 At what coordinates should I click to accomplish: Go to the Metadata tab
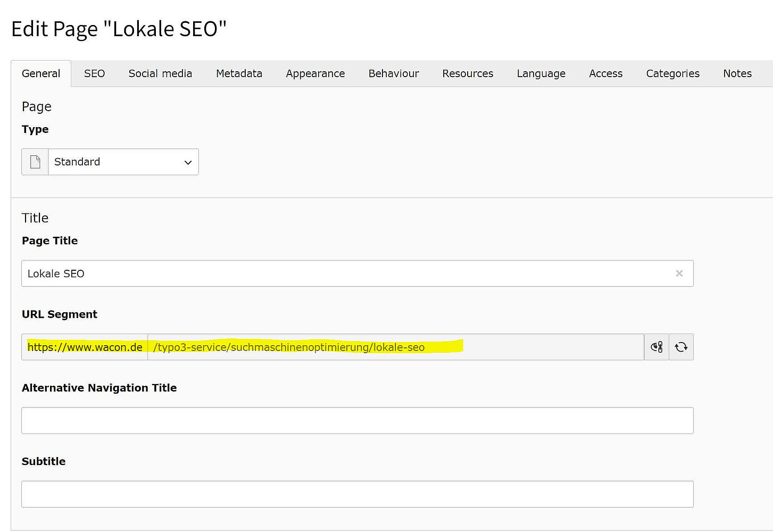point(239,73)
